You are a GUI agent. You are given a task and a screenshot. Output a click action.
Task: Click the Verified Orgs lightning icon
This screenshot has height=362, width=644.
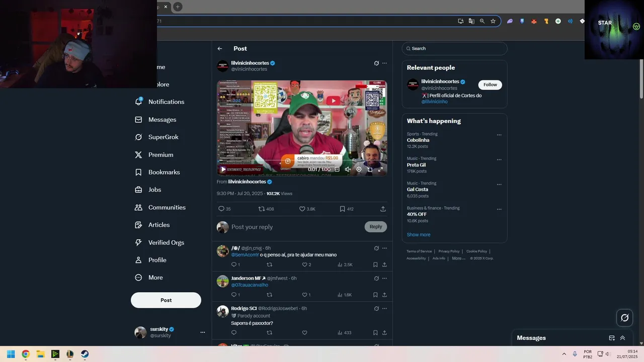138,242
